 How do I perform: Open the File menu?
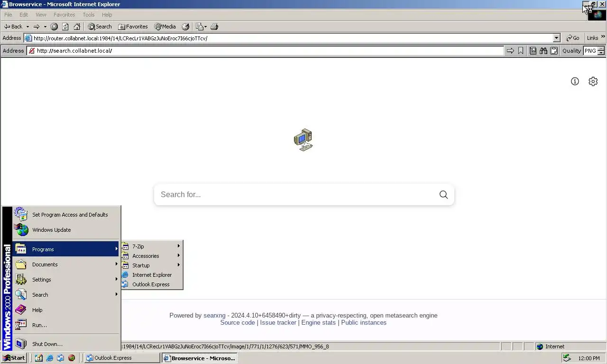(x=8, y=15)
